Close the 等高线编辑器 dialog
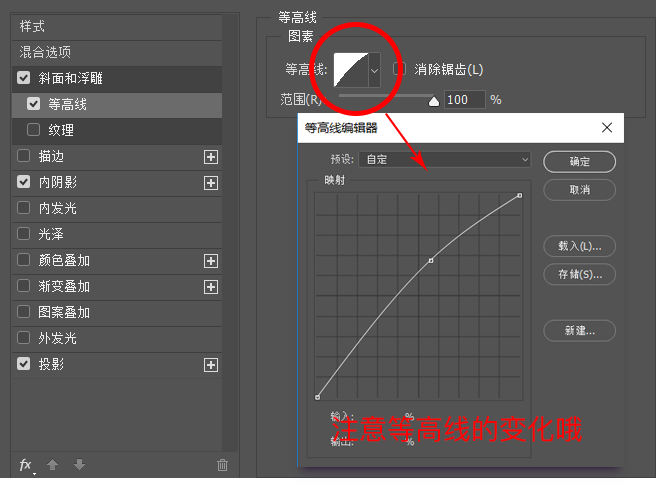Viewport: 656px width, 485px height. (x=607, y=128)
